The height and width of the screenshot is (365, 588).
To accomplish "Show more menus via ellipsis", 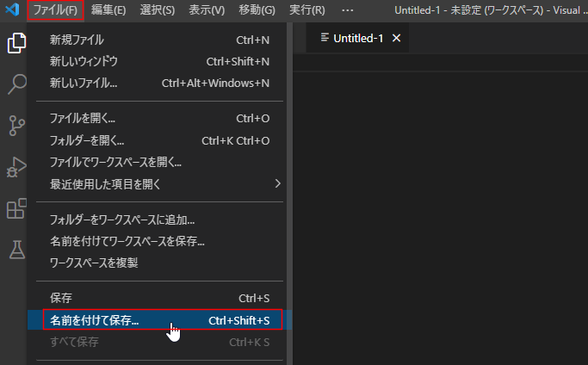I will (x=348, y=10).
